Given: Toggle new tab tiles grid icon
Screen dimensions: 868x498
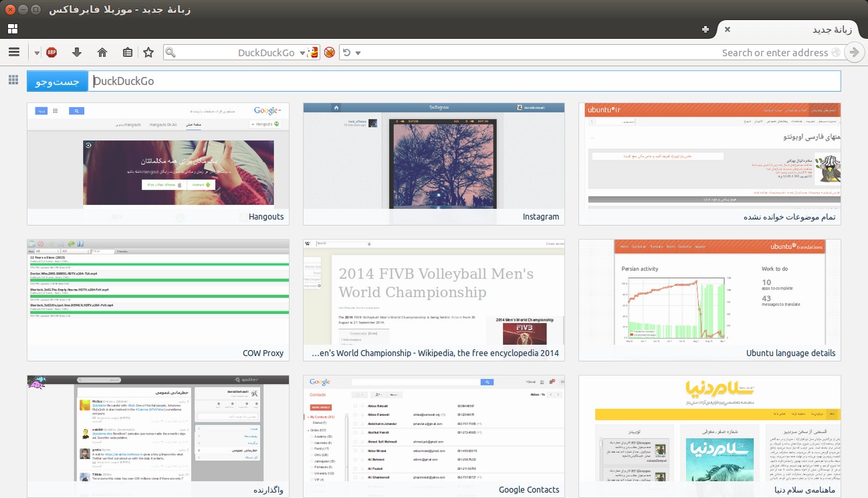Looking at the screenshot, I should click(x=13, y=80).
